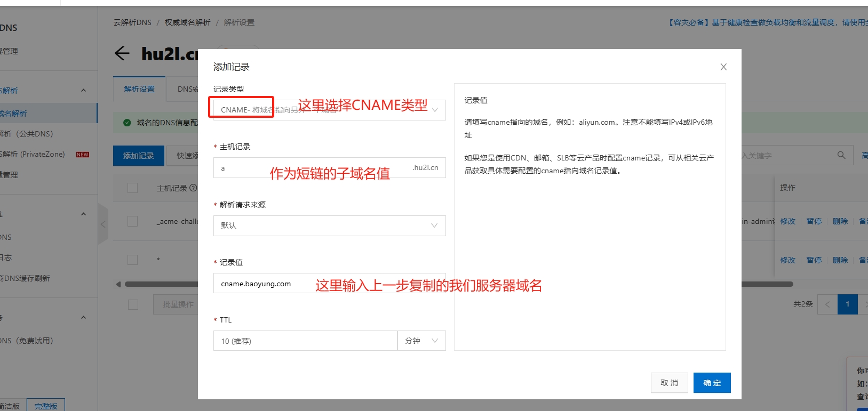Image resolution: width=868 pixels, height=411 pixels.
Task: Click the 确定 button to confirm
Action: 712,383
